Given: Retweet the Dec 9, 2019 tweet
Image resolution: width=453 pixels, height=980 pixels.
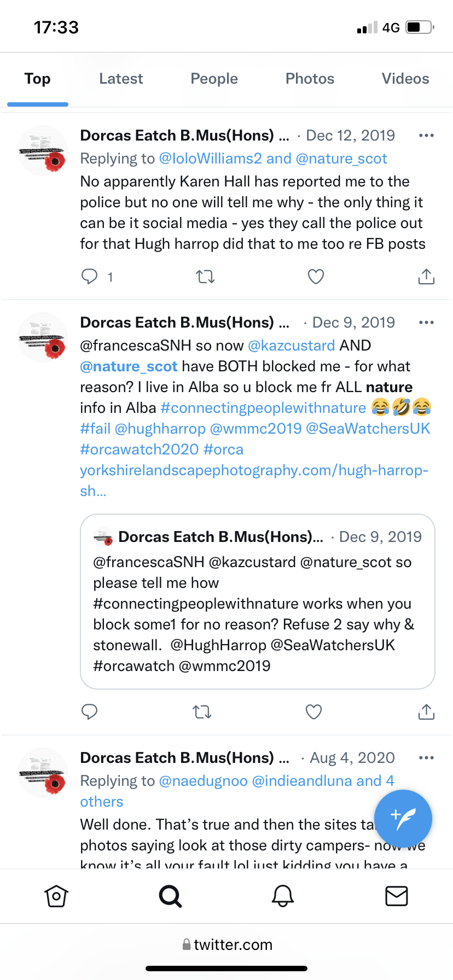Looking at the screenshot, I should 202,712.
